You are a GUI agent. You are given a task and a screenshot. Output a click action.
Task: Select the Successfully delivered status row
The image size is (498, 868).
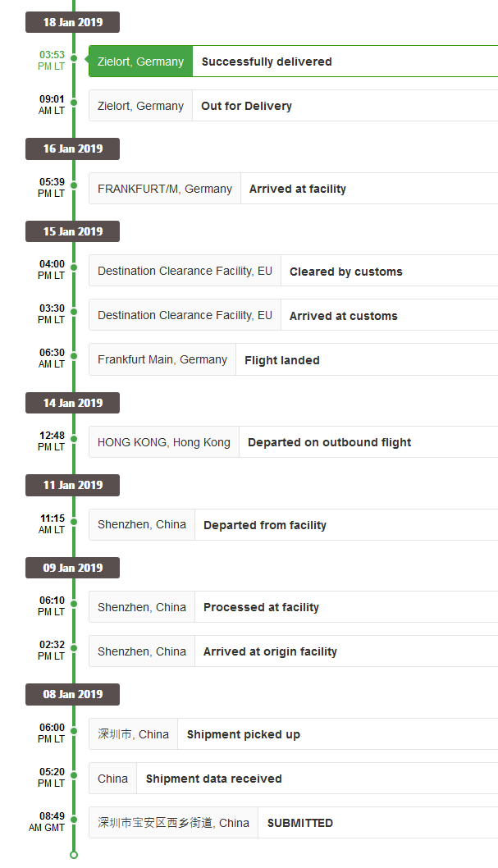click(293, 61)
